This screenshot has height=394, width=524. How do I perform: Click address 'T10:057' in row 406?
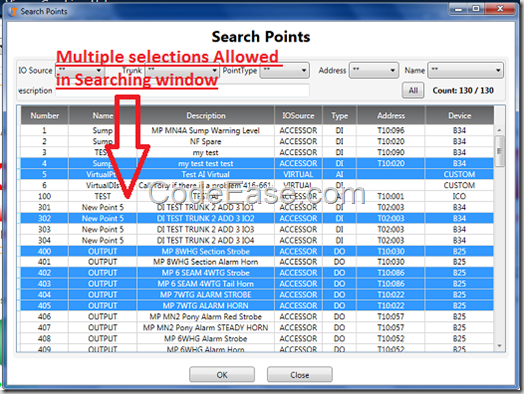(x=391, y=316)
